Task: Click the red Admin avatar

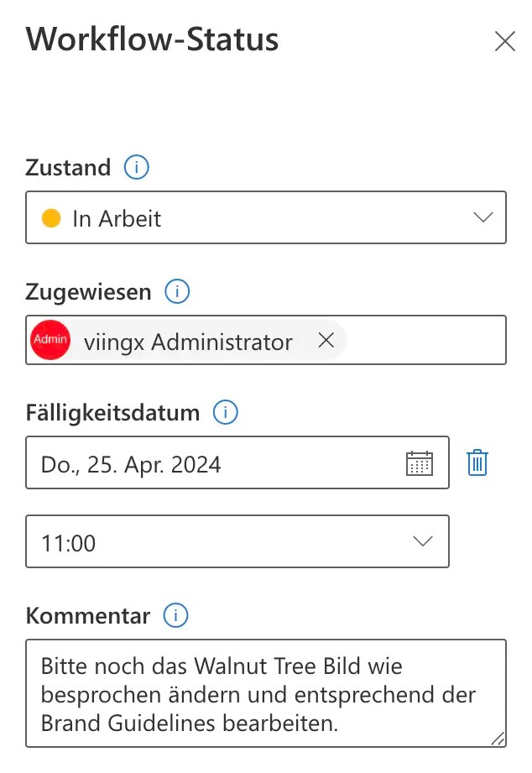Action: (x=50, y=341)
